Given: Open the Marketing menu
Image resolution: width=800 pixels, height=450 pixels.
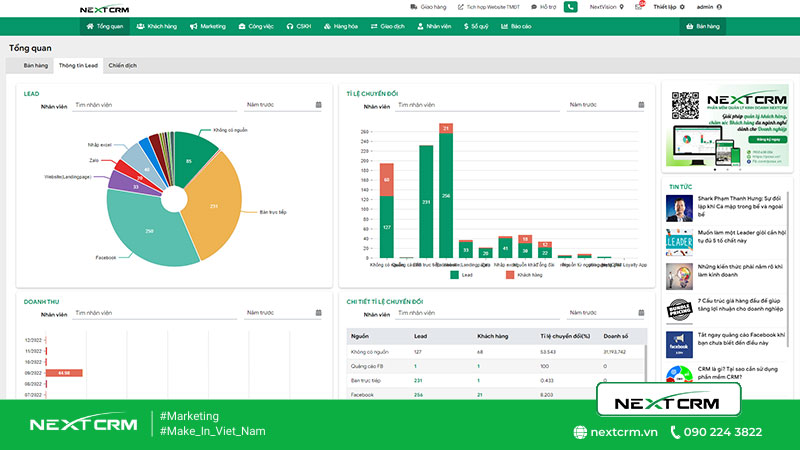Looking at the screenshot, I should click(207, 27).
